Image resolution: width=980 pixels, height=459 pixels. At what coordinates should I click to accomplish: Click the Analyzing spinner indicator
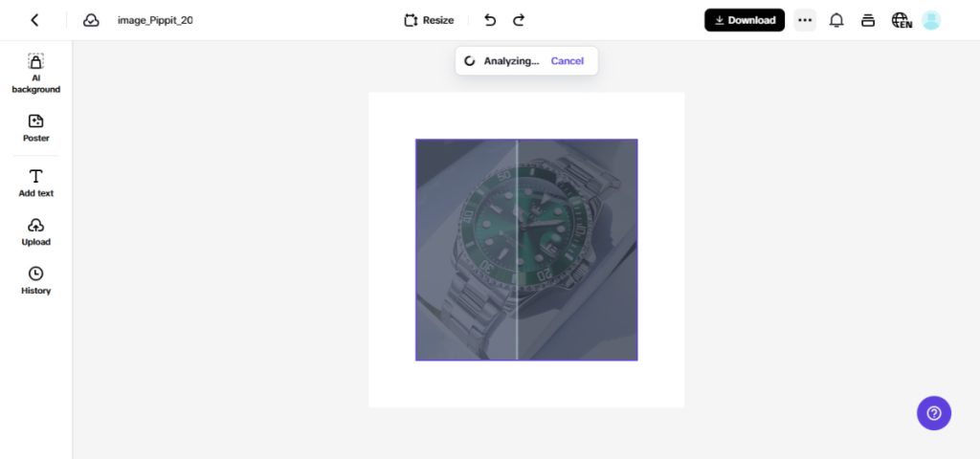point(470,60)
